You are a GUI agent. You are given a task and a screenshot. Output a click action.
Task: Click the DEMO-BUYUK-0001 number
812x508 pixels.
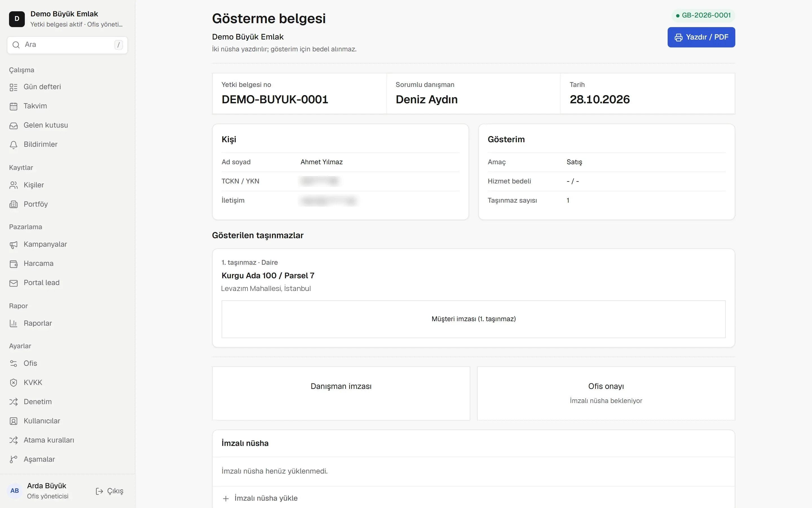275,99
